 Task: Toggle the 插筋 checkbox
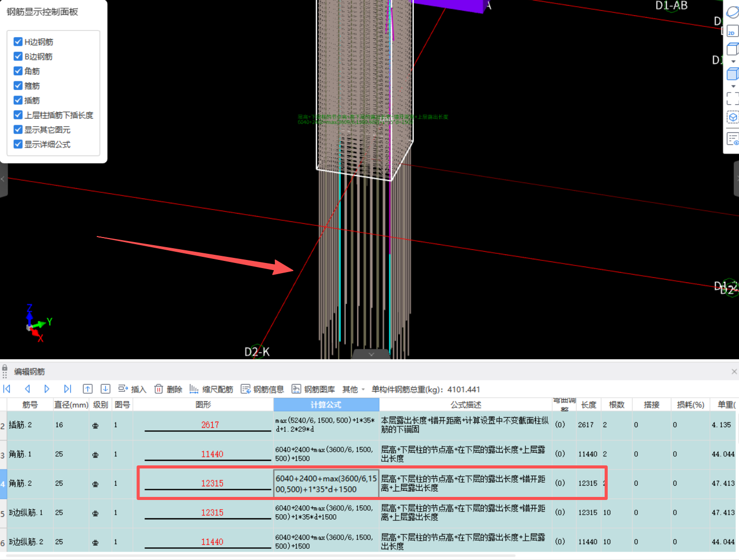click(x=18, y=100)
